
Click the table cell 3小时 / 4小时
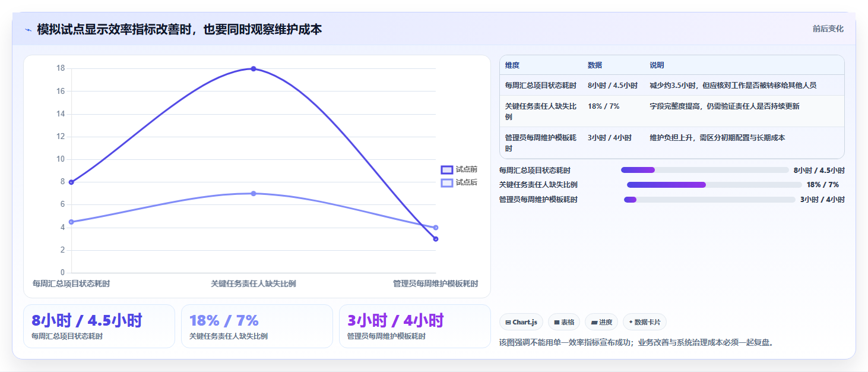(609, 138)
